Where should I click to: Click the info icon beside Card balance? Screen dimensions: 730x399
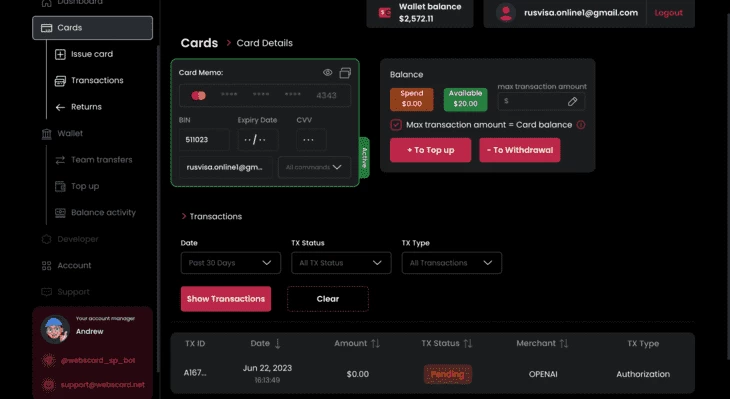click(x=581, y=125)
